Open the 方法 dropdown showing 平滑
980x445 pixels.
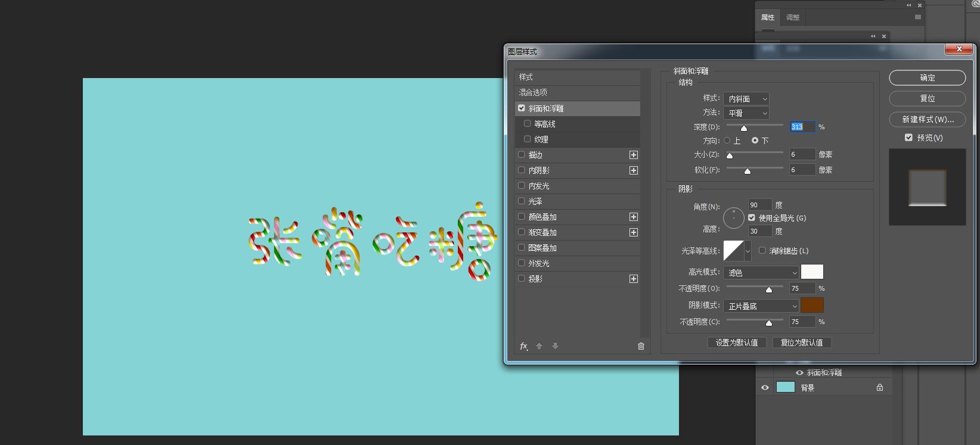[x=746, y=113]
